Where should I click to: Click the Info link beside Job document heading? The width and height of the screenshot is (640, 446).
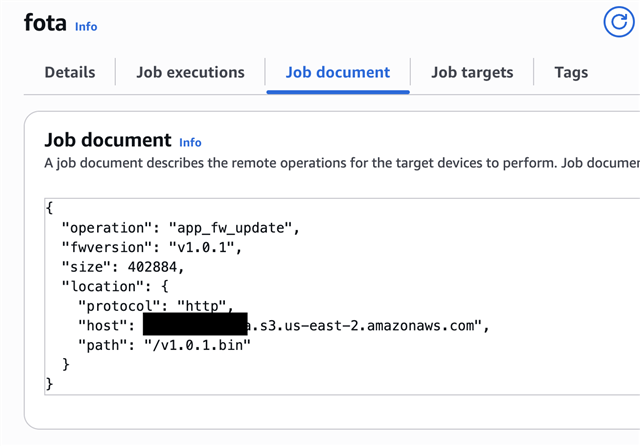[190, 142]
